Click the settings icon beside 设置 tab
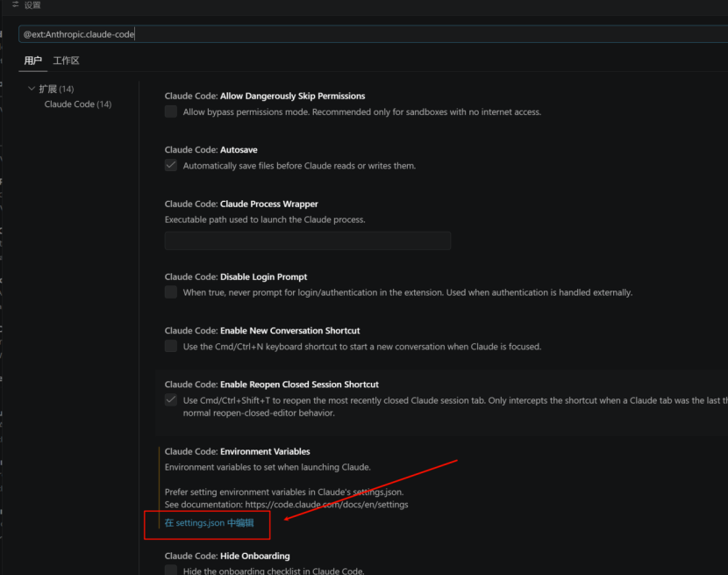The height and width of the screenshot is (575, 728). (x=15, y=4)
